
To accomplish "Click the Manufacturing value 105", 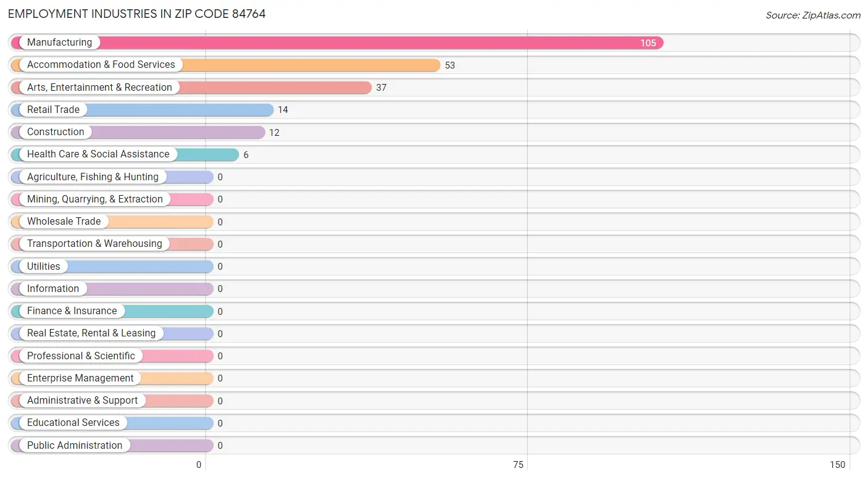I will tap(648, 43).
